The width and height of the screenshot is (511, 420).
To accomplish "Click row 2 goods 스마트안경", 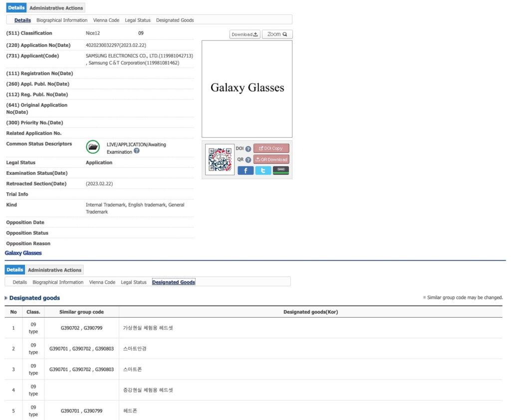I will coord(135,349).
